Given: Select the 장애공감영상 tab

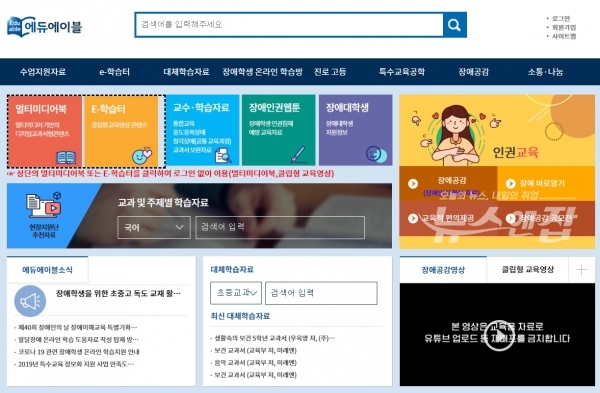Looking at the screenshot, I should pyautogui.click(x=443, y=270).
